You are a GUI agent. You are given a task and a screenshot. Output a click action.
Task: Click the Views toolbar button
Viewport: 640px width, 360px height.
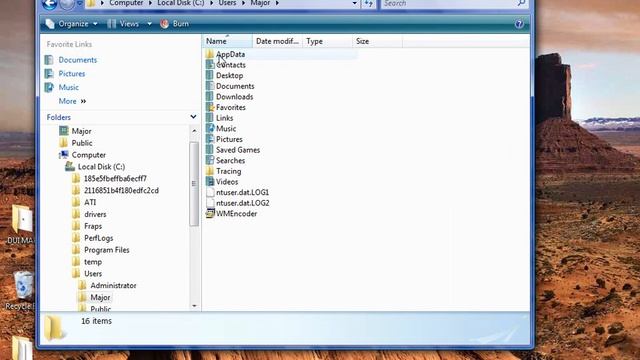[124, 24]
